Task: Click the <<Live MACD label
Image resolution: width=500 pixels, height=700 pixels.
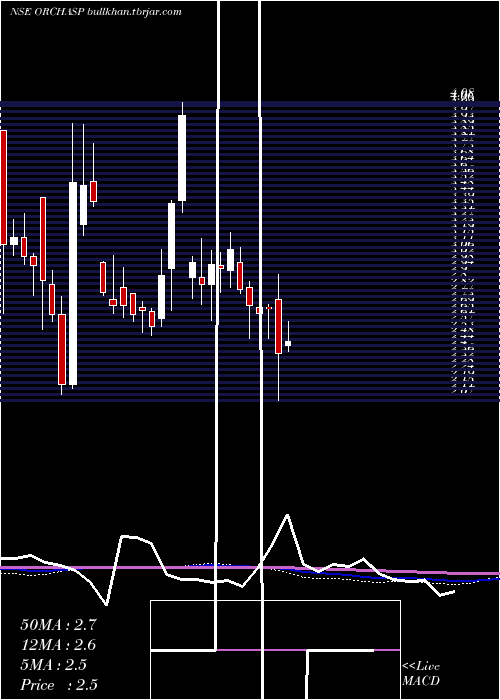Action: 421,674
